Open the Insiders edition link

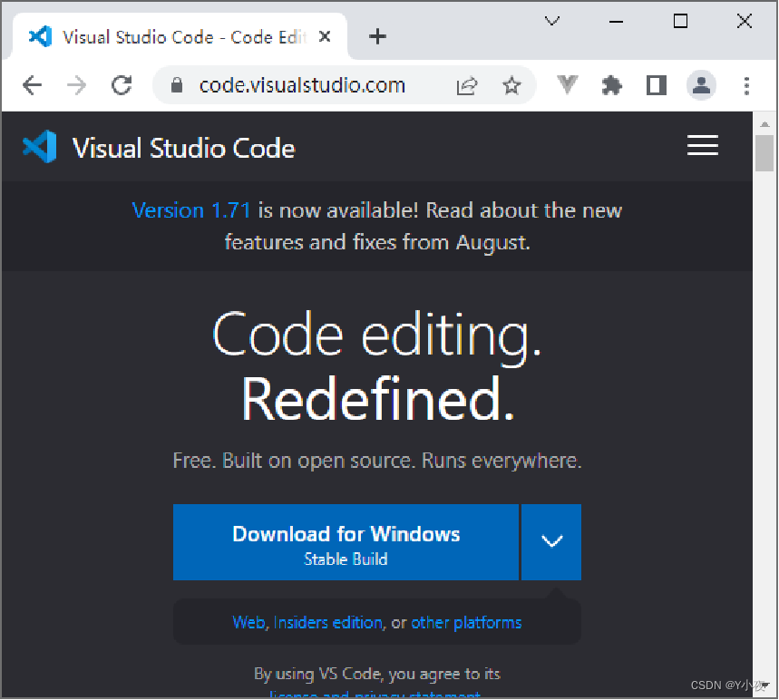pyautogui.click(x=328, y=623)
